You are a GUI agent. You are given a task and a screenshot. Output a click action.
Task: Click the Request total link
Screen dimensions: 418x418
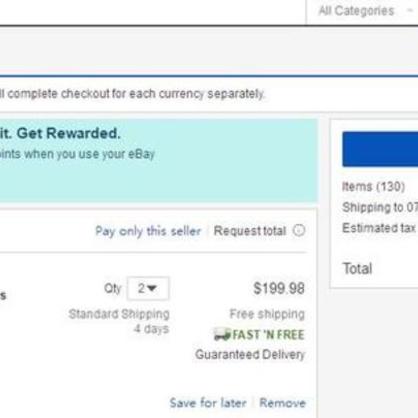(250, 231)
